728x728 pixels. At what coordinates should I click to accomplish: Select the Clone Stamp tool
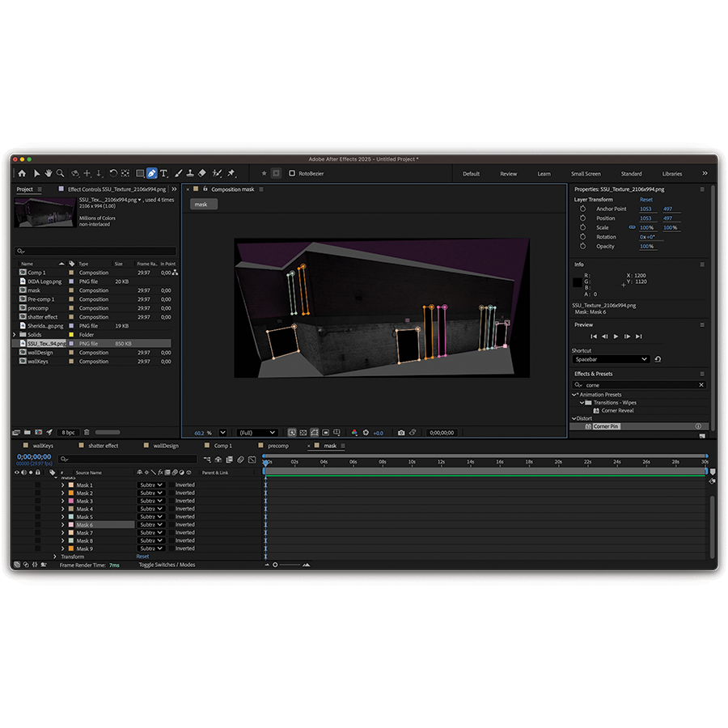pos(190,173)
